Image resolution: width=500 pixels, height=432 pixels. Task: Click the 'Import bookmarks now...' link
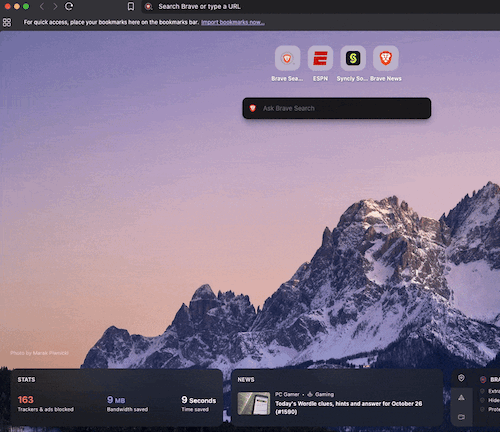(x=233, y=22)
